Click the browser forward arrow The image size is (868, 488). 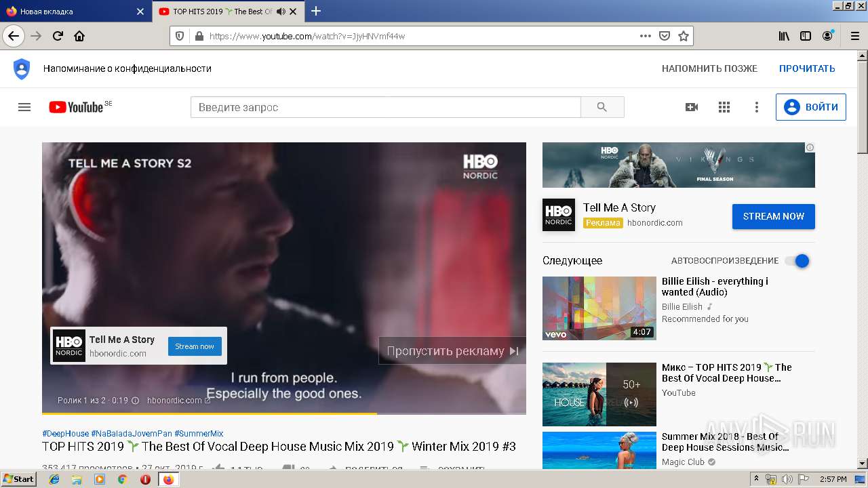pos(37,36)
